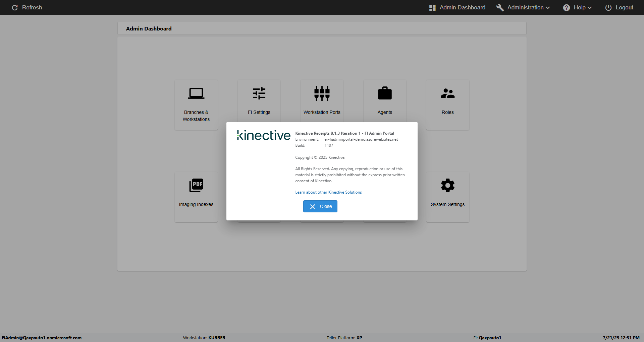Viewport: 644px width, 342px height.
Task: Click the Admin Dashboard page heading
Action: pyautogui.click(x=149, y=29)
